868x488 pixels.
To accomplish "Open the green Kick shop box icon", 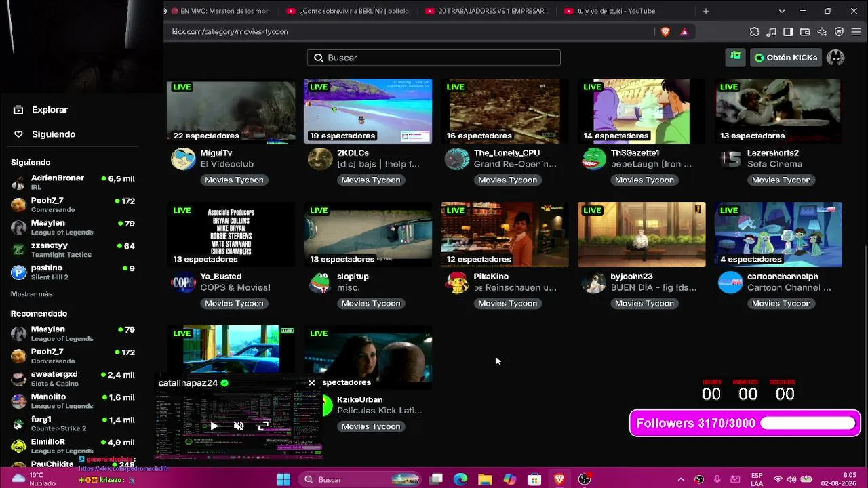I will 735,58.
